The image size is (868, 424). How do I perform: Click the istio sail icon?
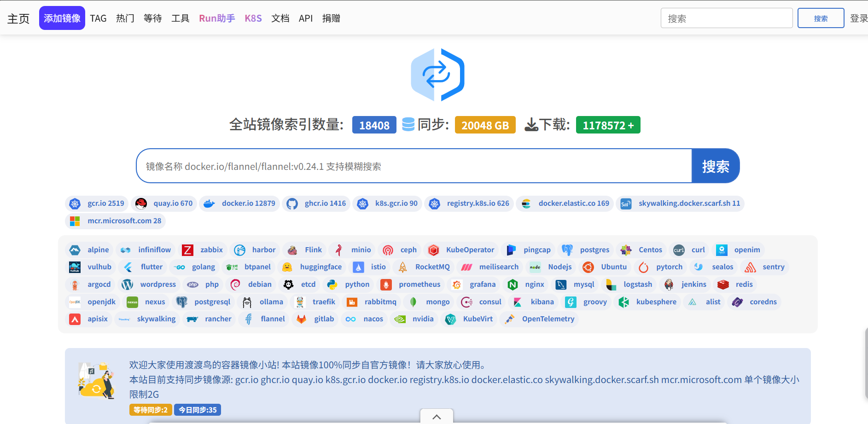358,267
